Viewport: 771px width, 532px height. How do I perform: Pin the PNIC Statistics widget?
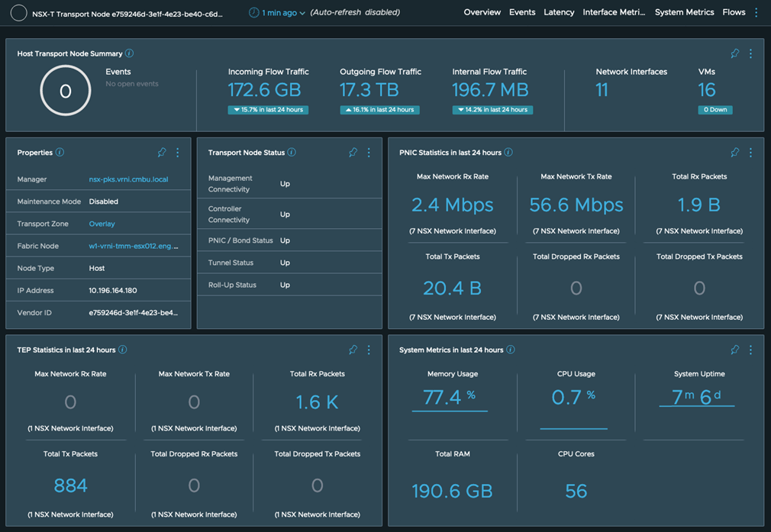point(734,153)
